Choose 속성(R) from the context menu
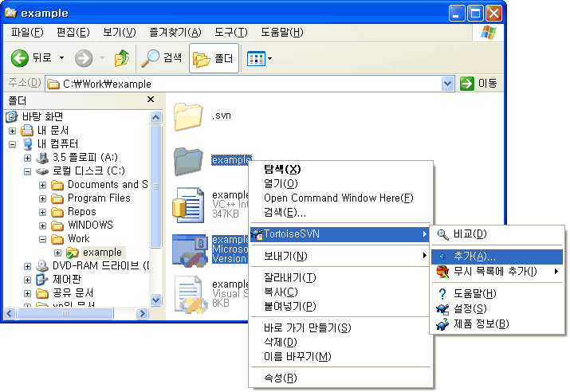The image size is (570, 392). point(280,378)
